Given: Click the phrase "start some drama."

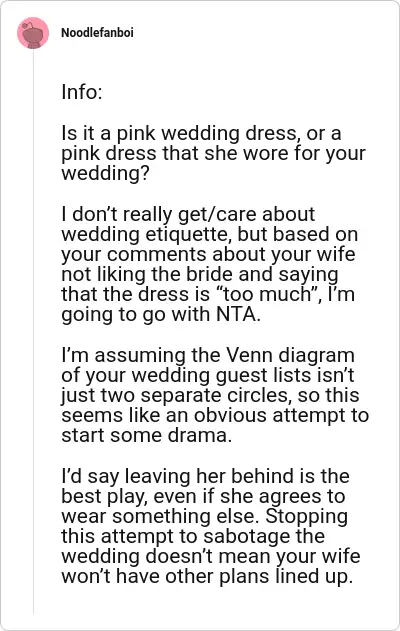Looking at the screenshot, I should click(147, 435).
